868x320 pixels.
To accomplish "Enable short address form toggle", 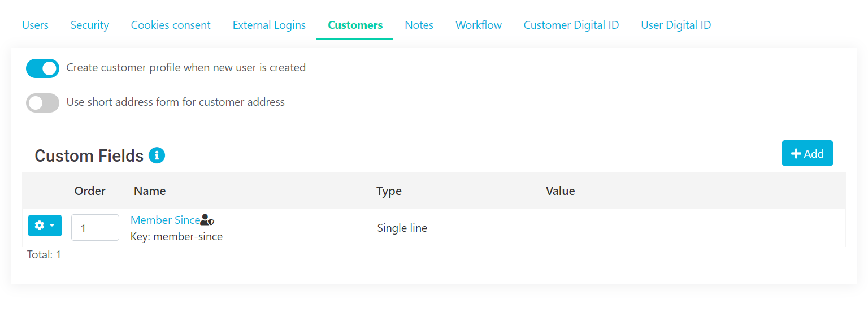I will coord(43,103).
